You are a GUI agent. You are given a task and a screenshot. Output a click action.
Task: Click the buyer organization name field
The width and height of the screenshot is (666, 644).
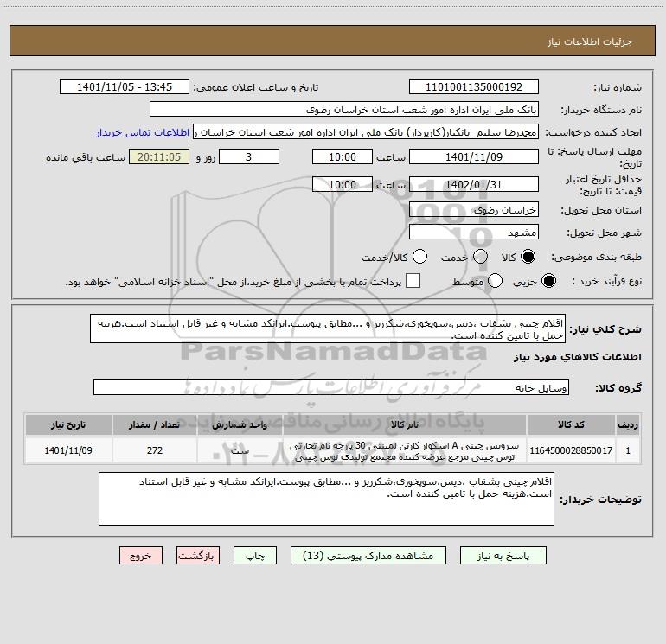click(x=344, y=110)
